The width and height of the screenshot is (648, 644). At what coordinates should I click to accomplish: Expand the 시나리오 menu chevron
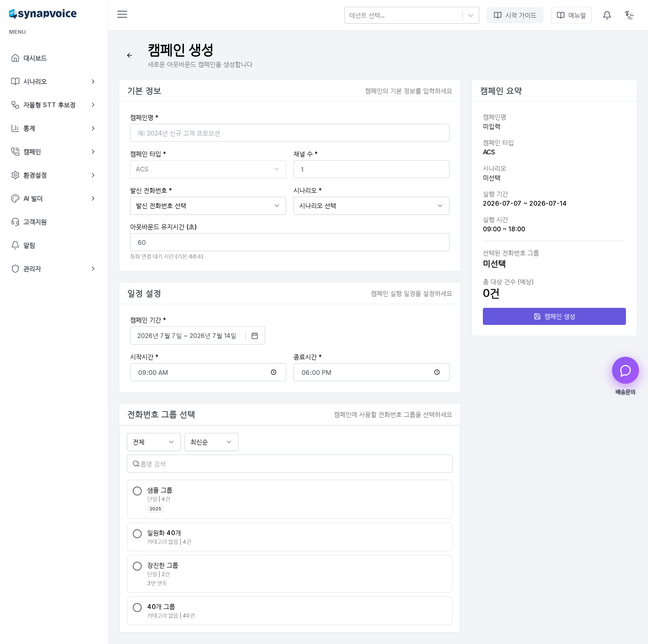[93, 81]
